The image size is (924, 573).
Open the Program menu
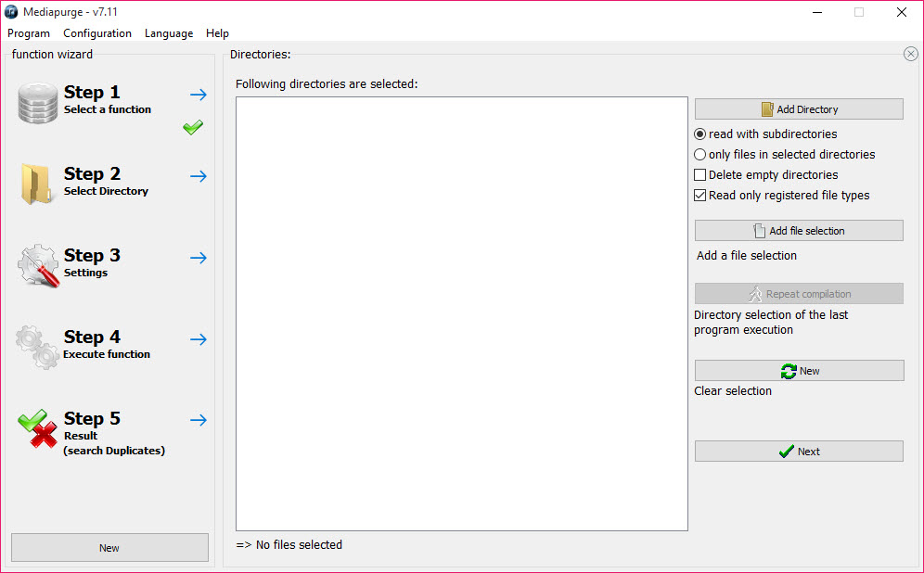coord(29,33)
